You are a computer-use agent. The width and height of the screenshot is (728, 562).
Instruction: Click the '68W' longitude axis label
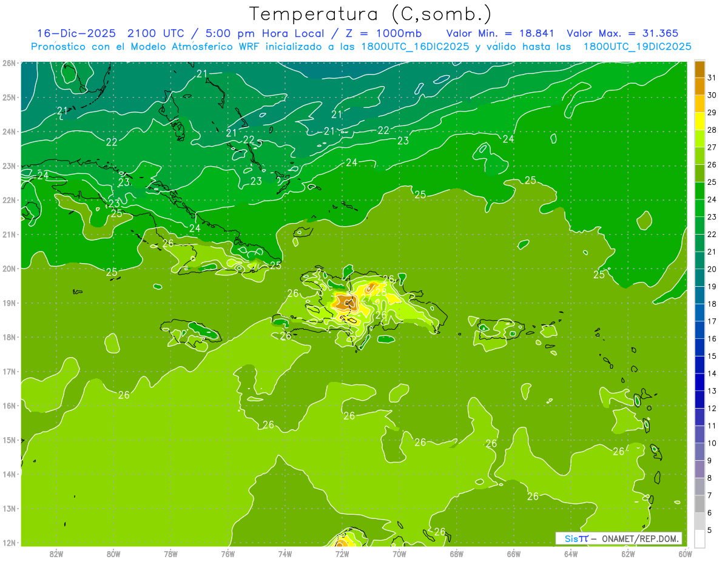coord(457,554)
